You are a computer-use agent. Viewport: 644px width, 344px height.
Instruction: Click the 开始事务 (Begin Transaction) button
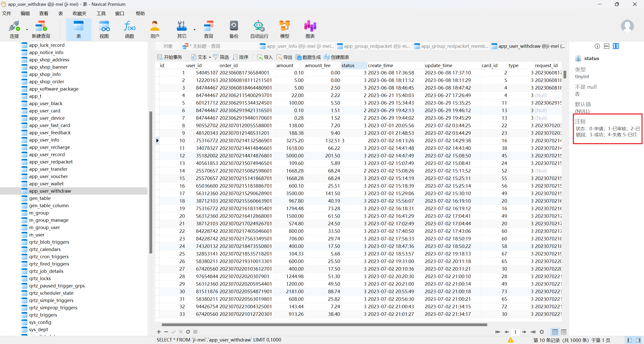(x=170, y=57)
